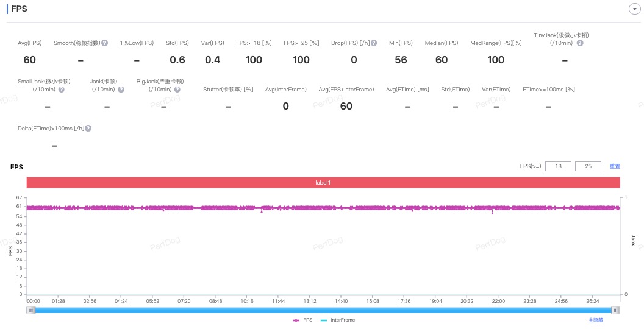Click the FPS dip point near 21:44
The height and width of the screenshot is (329, 644).
click(x=492, y=213)
